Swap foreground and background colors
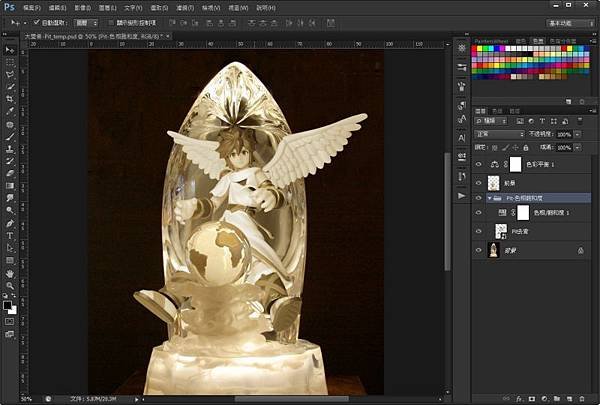 tap(14, 296)
